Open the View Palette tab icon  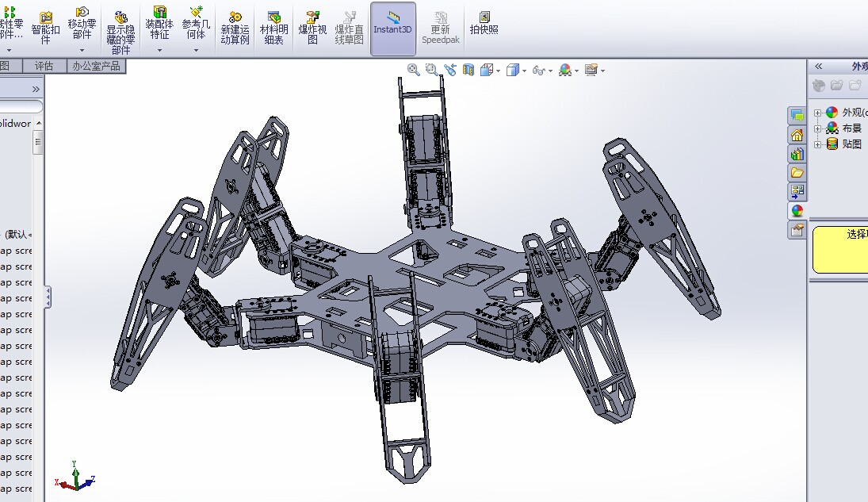797,192
